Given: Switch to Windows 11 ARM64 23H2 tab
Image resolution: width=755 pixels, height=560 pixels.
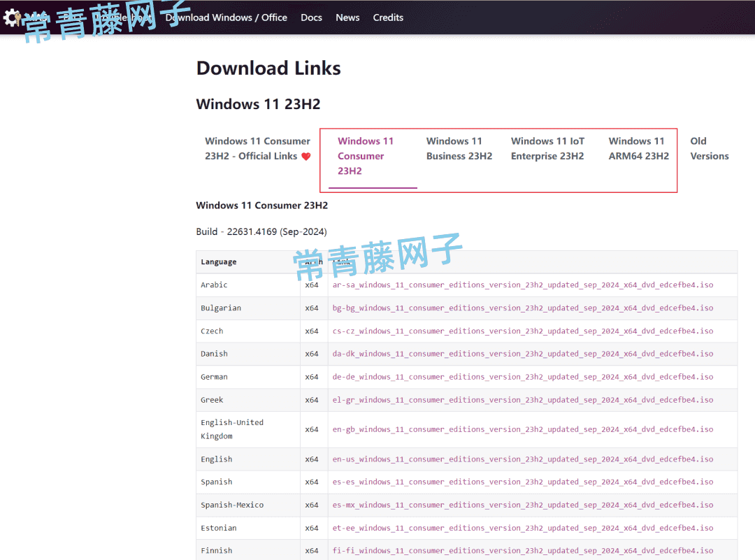Looking at the screenshot, I should (638, 148).
